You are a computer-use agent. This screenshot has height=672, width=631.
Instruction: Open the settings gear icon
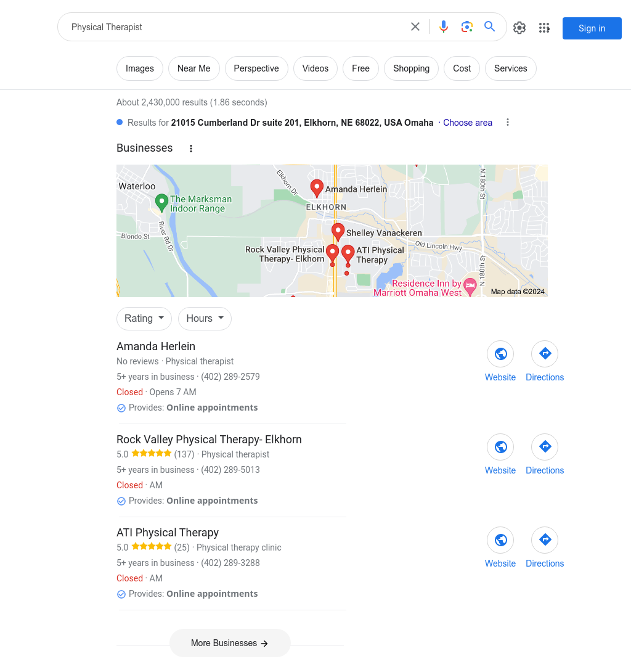519,28
